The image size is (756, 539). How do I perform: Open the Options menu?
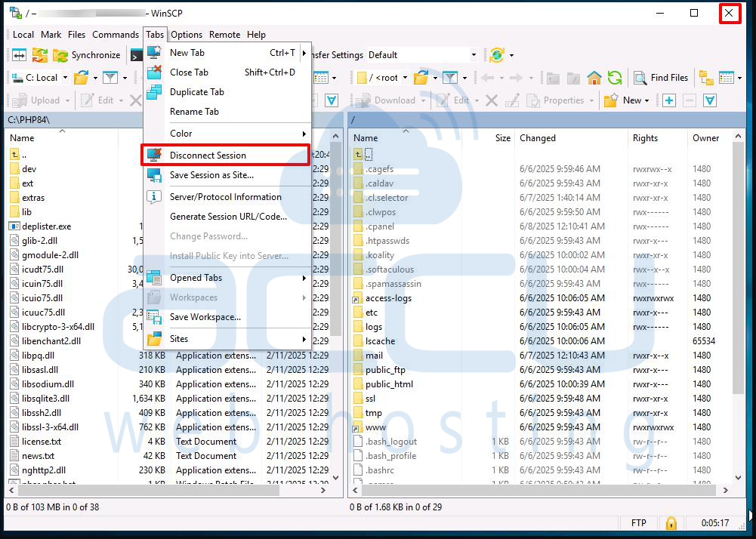pyautogui.click(x=187, y=35)
